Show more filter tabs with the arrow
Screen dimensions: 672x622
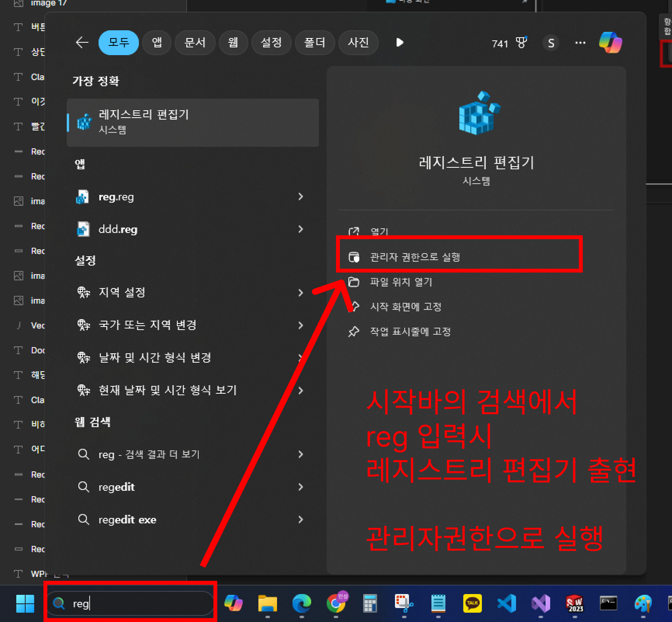400,42
